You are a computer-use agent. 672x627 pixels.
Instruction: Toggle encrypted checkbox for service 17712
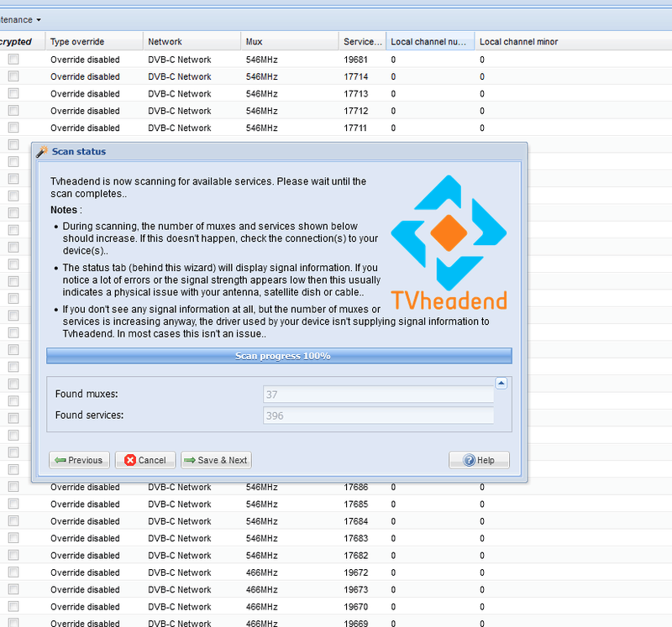(13, 111)
